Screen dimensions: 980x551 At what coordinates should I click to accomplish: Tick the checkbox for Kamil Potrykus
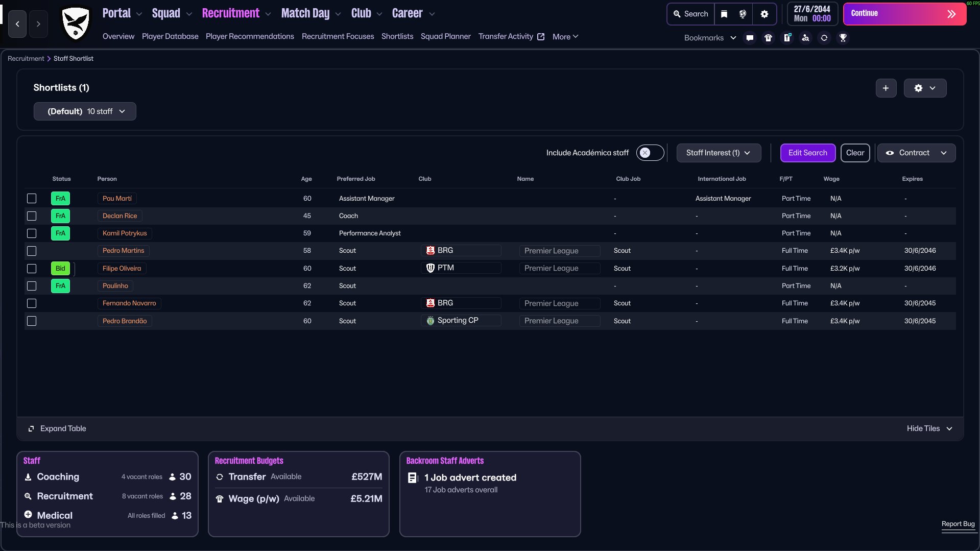point(32,233)
